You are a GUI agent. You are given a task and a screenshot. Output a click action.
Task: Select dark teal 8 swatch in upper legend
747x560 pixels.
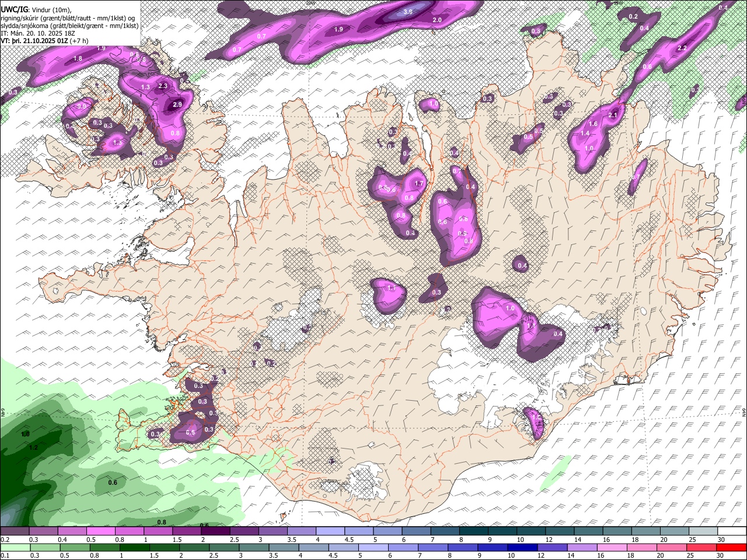click(x=474, y=531)
